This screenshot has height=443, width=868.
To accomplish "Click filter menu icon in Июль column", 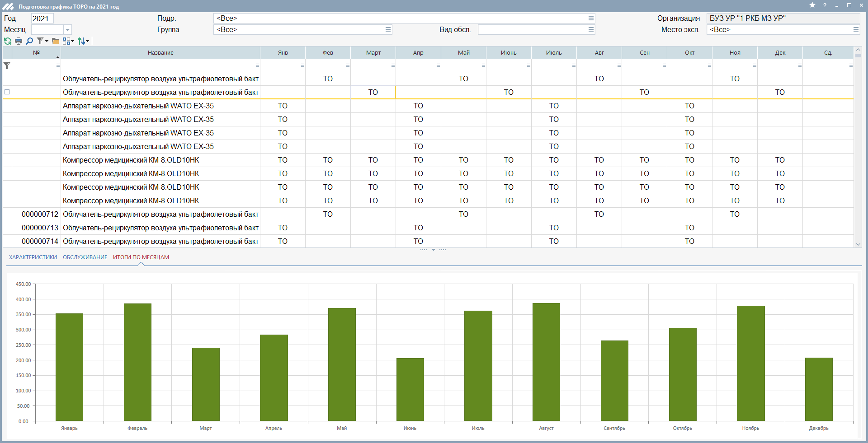I will click(574, 65).
